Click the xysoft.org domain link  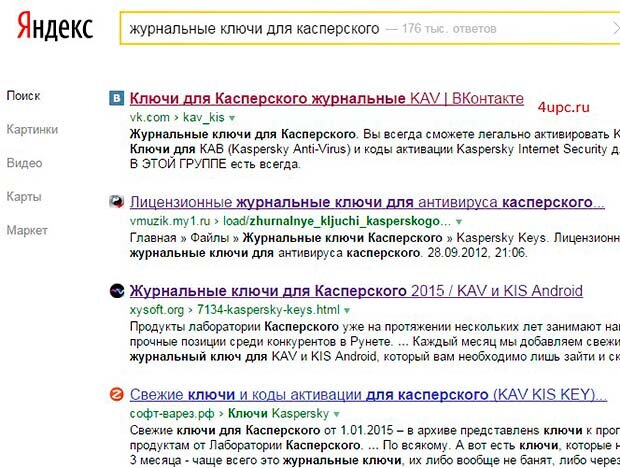point(157,310)
